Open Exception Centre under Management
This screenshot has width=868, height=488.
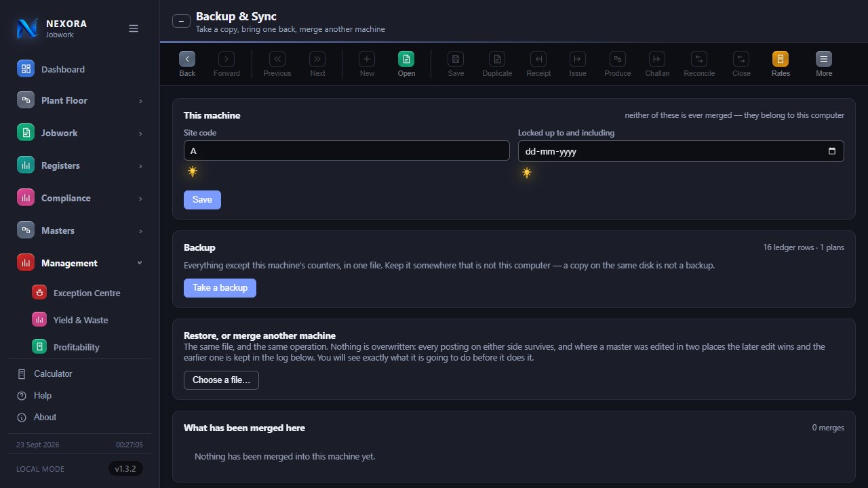coord(87,293)
